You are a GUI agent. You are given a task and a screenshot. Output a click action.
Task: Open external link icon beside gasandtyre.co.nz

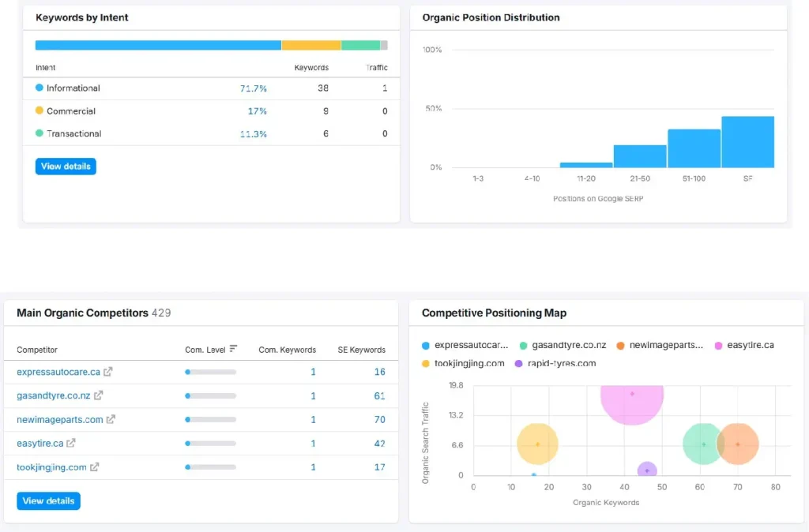[99, 395]
